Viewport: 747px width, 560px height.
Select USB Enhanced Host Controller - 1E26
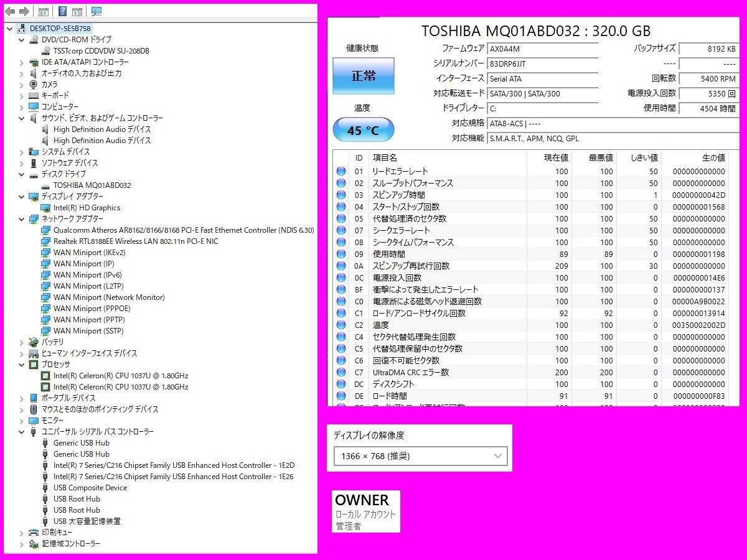pos(174,476)
